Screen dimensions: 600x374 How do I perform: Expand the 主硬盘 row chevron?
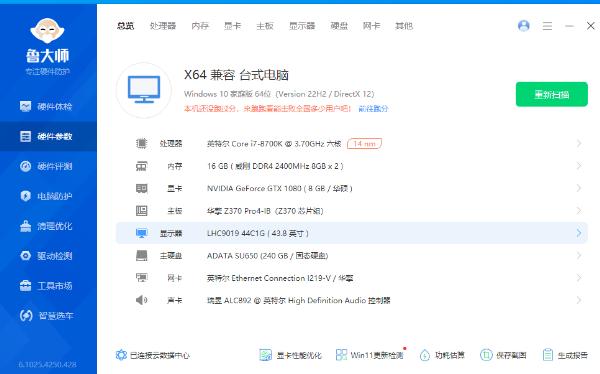[x=579, y=255]
